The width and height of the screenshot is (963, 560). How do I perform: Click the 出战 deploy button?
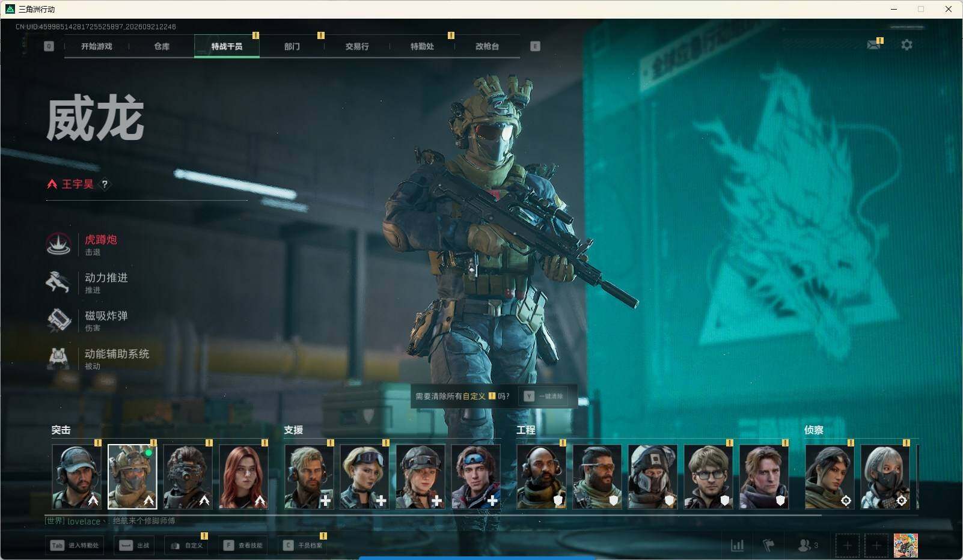pos(134,546)
